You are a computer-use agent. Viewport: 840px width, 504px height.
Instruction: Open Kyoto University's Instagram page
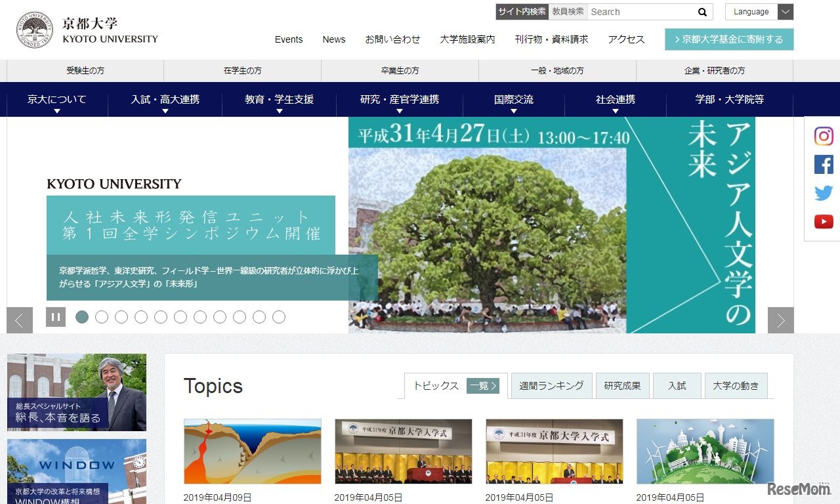pyautogui.click(x=823, y=135)
